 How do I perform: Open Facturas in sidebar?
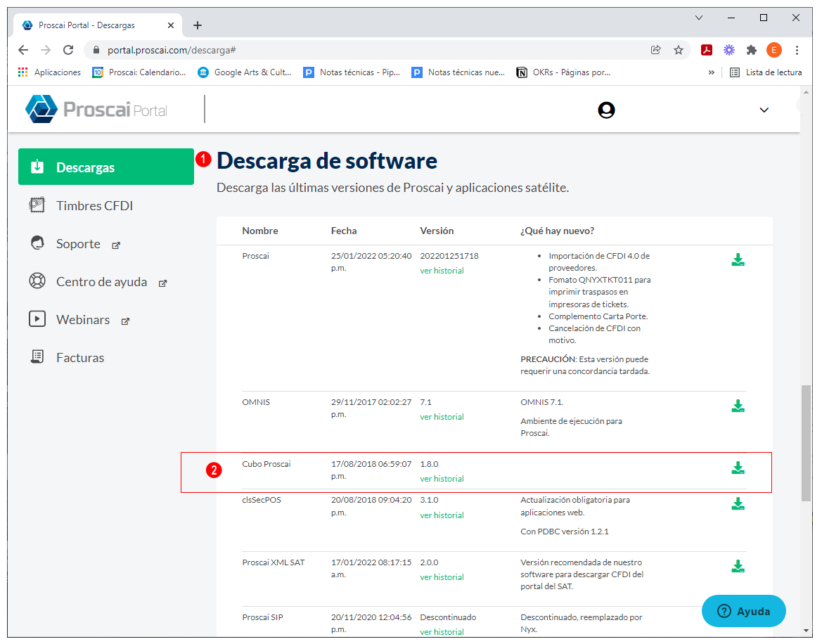(80, 358)
